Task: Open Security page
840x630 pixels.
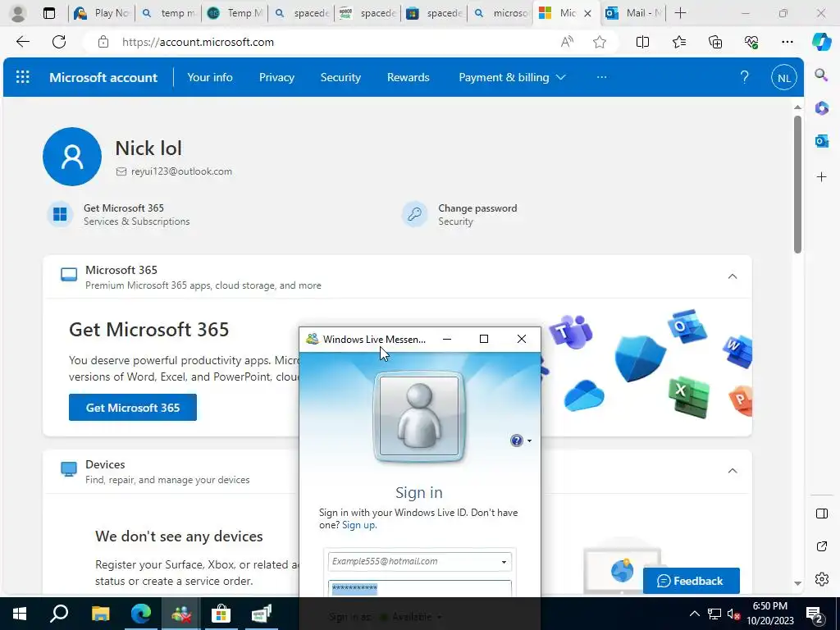Action: 340,77
